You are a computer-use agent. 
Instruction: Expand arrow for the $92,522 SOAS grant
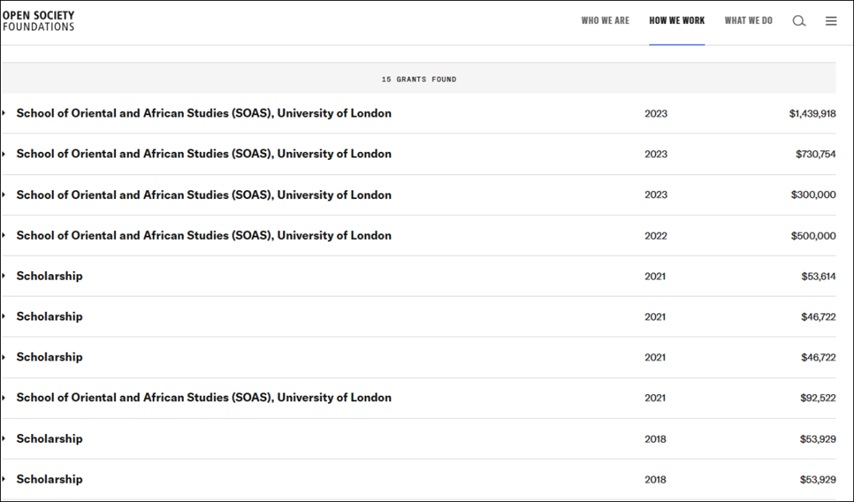(4, 398)
